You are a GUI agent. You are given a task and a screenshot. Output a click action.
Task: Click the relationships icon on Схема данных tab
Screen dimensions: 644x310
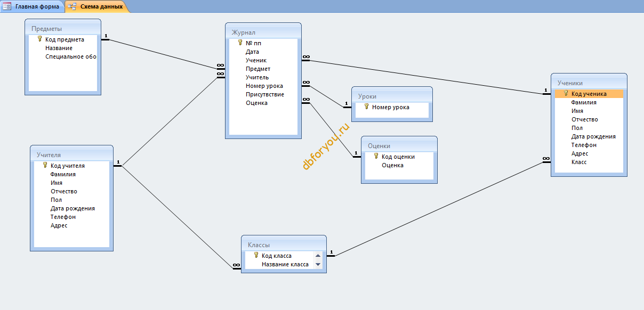tap(73, 6)
